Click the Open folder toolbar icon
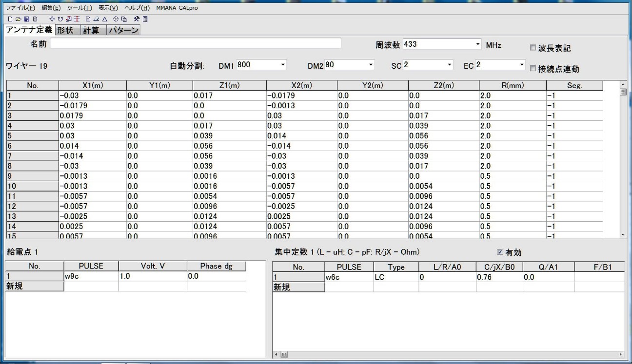The image size is (632, 364). pyautogui.click(x=19, y=19)
